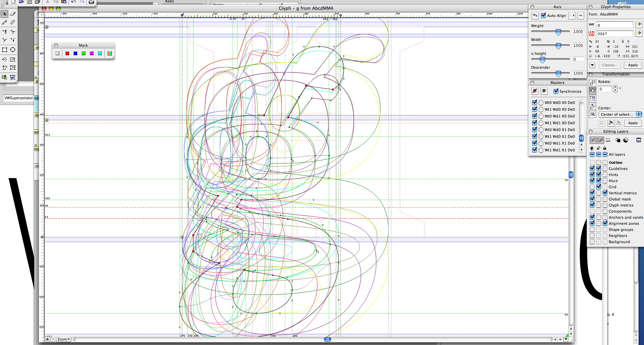Click the Weight axis slider handle
This screenshot has width=644, height=345.
558,32
